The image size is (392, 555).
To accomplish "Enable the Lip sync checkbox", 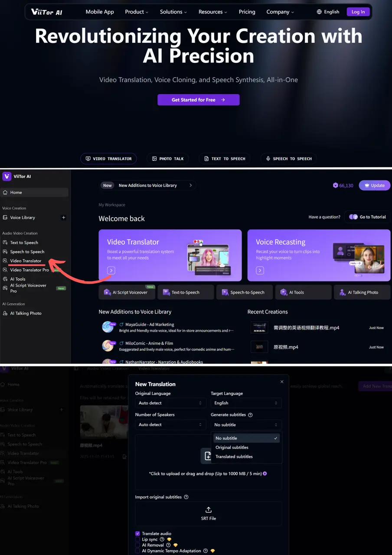I will click(x=137, y=539).
